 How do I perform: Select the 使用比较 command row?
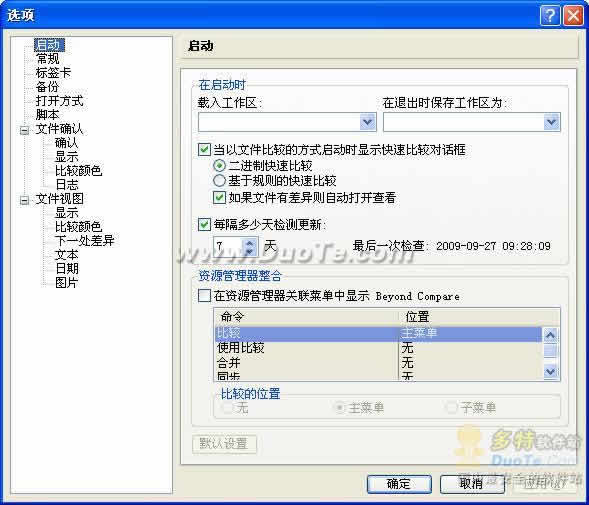tap(378, 348)
